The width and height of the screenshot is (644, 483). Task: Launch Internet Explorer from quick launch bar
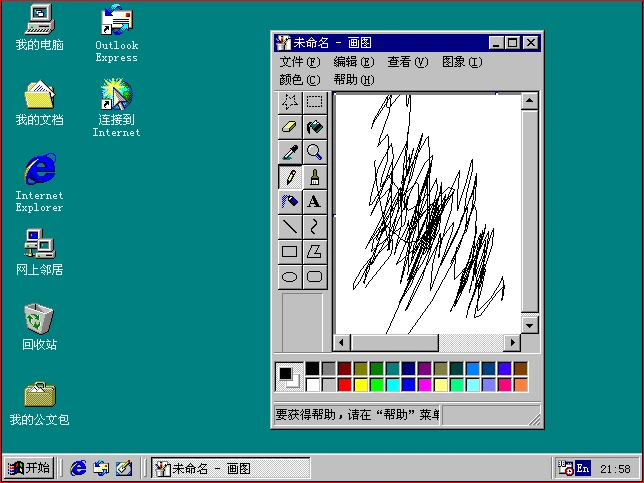[78, 468]
